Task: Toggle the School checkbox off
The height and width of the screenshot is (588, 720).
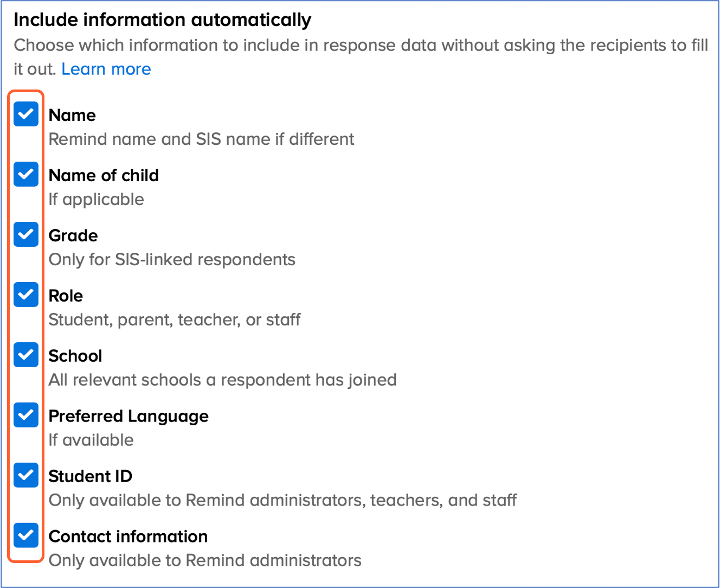Action: point(26,355)
